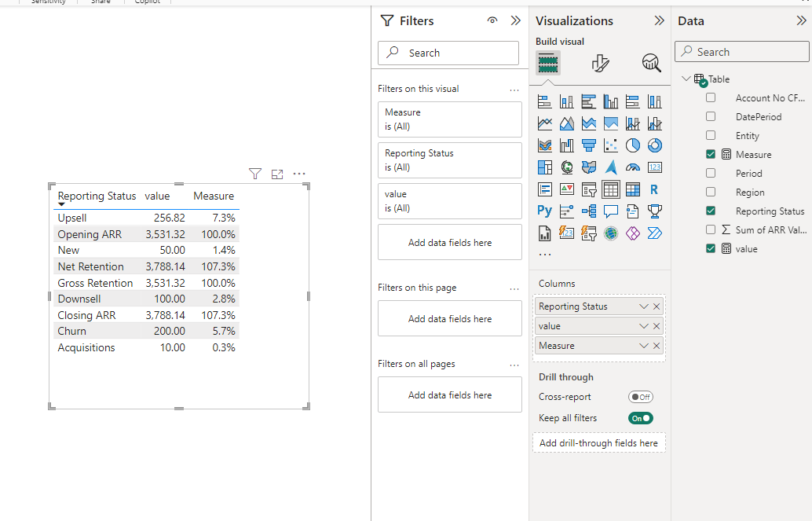Open the Measure column field dropdown
The image size is (812, 521).
coord(644,346)
